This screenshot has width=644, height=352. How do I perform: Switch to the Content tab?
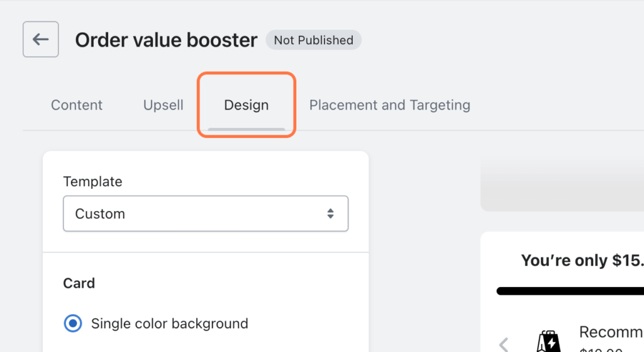(77, 105)
